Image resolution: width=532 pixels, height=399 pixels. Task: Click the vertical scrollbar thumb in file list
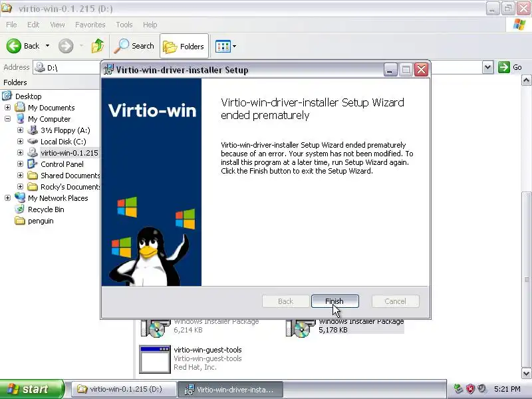click(x=526, y=279)
